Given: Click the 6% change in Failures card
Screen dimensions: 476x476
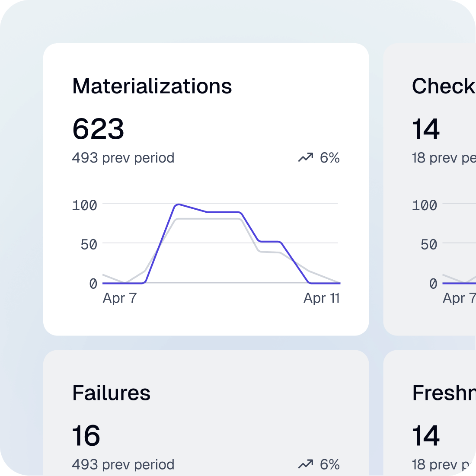Looking at the screenshot, I should tap(329, 464).
